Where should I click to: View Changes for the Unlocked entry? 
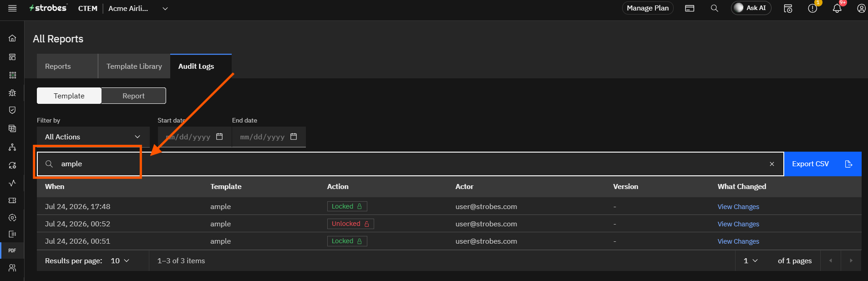738,224
